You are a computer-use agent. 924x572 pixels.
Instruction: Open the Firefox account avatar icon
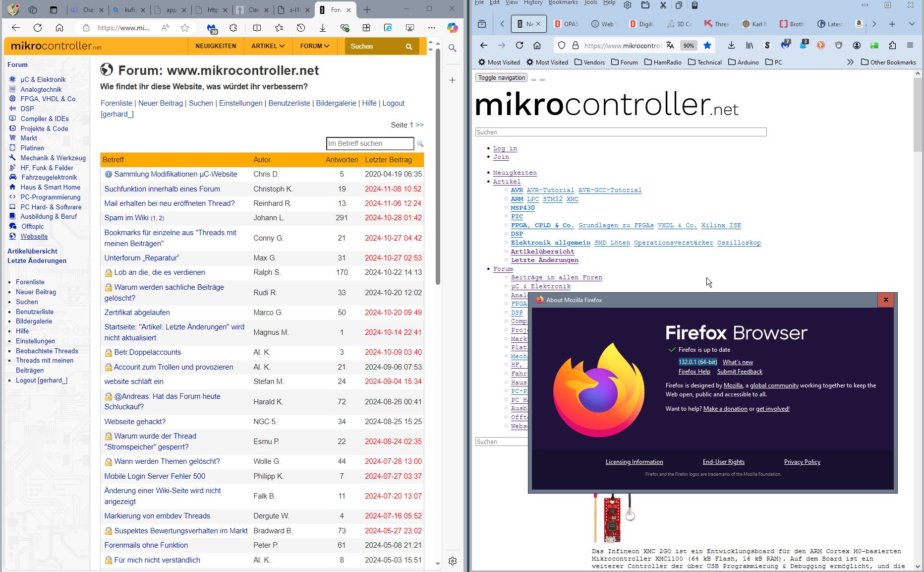857,45
